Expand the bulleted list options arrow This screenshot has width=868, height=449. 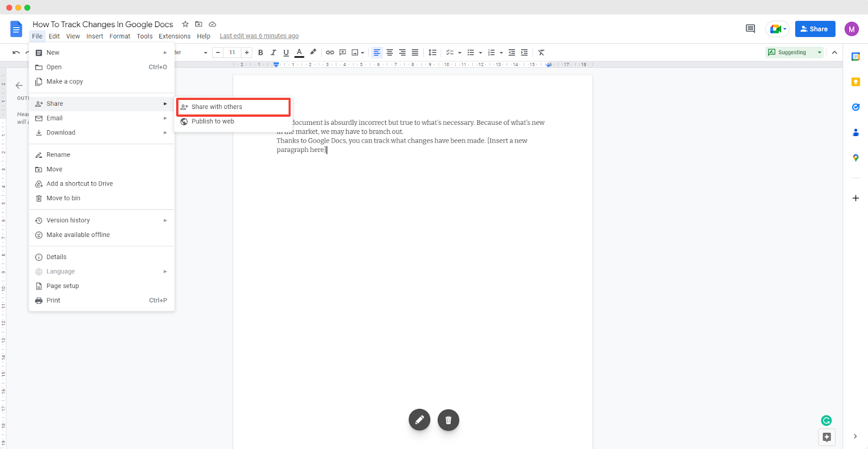tap(481, 53)
